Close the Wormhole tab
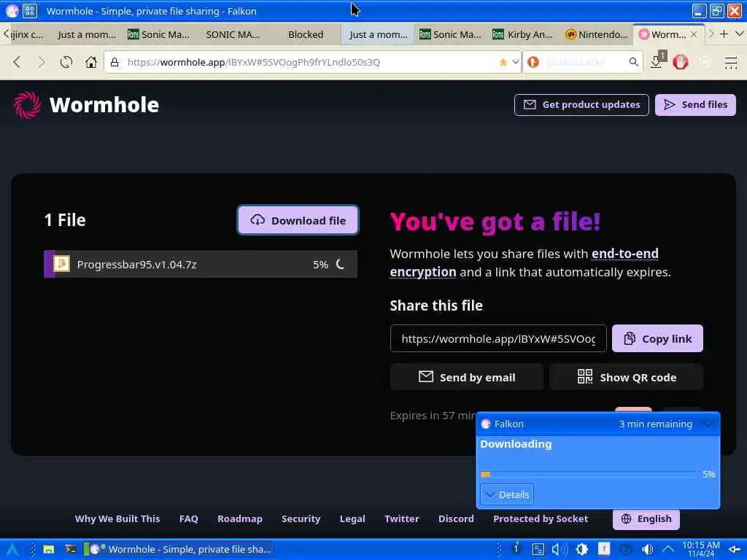747x560 pixels. point(694,34)
